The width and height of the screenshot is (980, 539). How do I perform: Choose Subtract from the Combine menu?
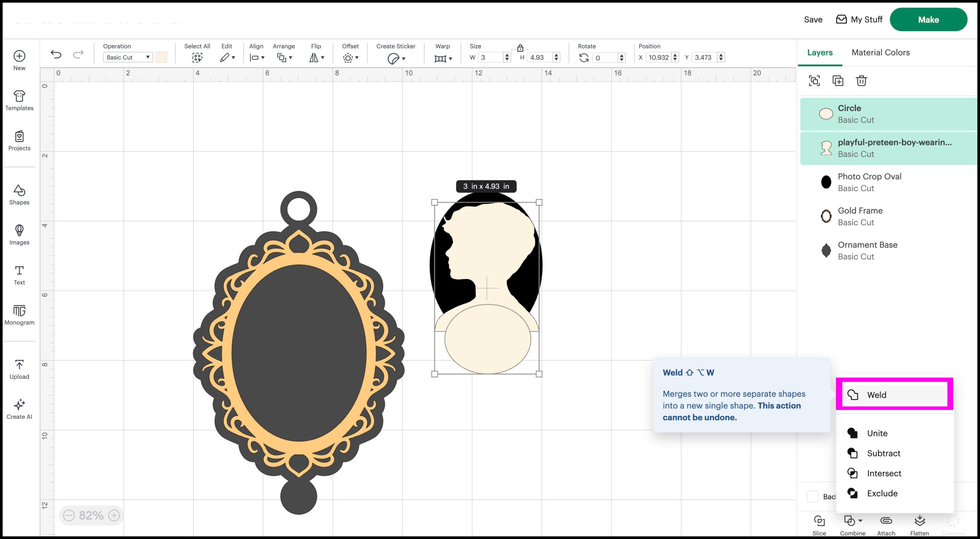(x=883, y=453)
